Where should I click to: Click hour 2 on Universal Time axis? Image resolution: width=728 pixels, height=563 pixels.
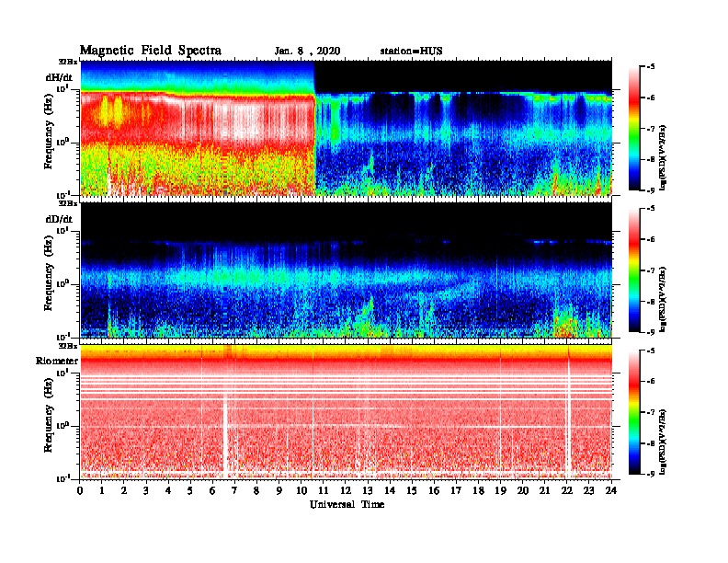click(124, 491)
